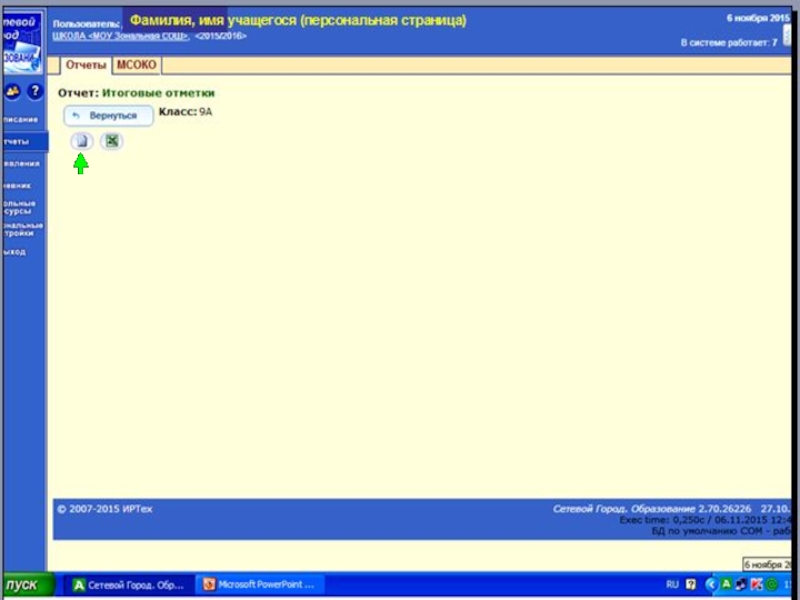The width and height of the screenshot is (800, 600).
Task: Open Расписание in the left sidebar
Action: tap(21, 119)
